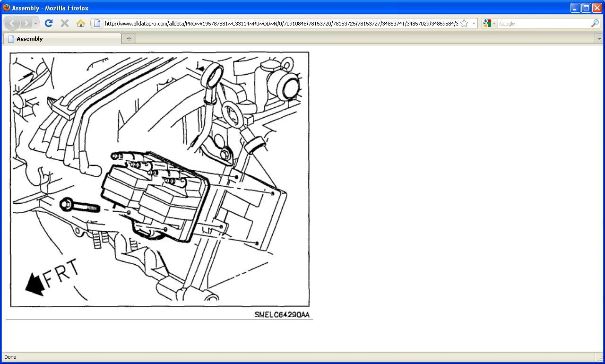Click the SMELC64290AA image caption

(282, 314)
